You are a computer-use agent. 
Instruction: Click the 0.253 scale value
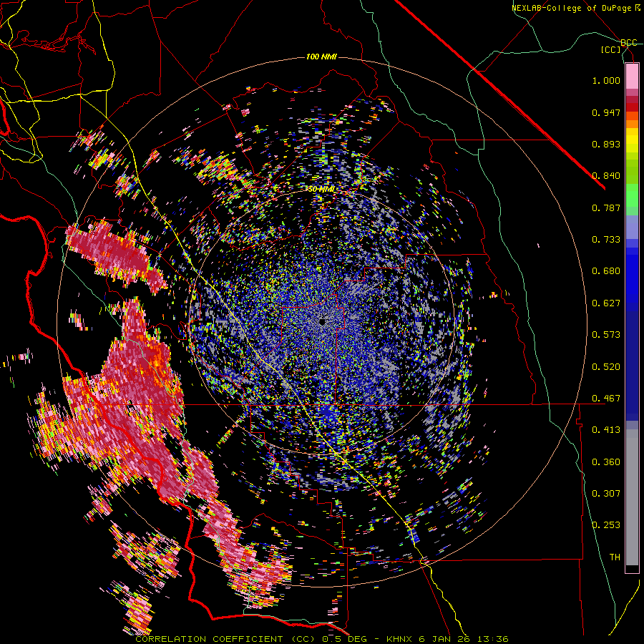(x=606, y=525)
